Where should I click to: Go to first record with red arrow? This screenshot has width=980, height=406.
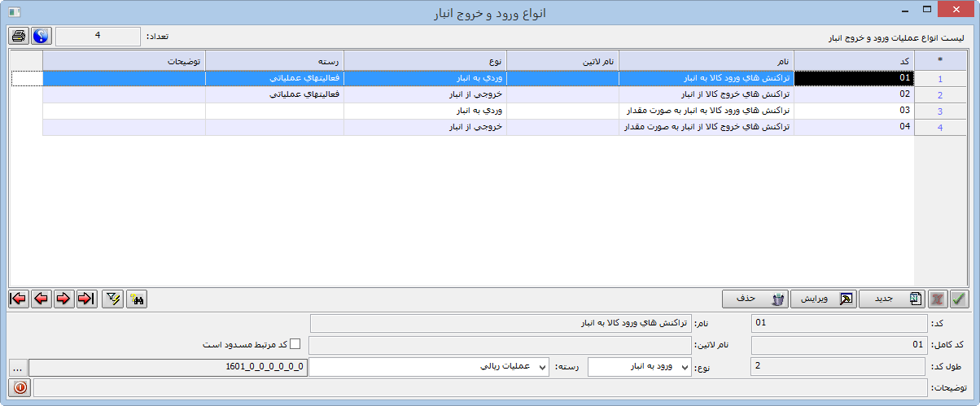click(x=18, y=299)
